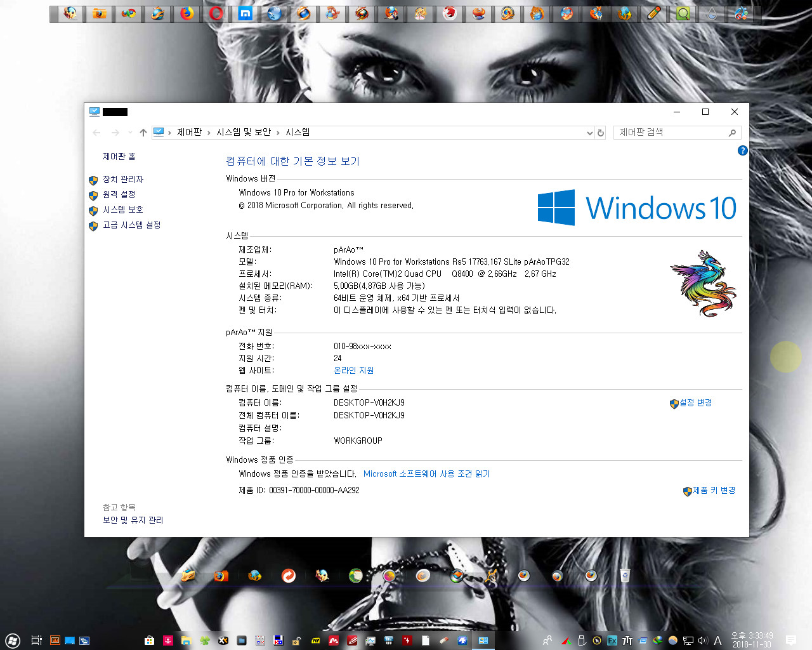Open 고급 시스템 설정 (Advanced settings)
Viewport: 812px width, 650px height.
[x=132, y=225]
